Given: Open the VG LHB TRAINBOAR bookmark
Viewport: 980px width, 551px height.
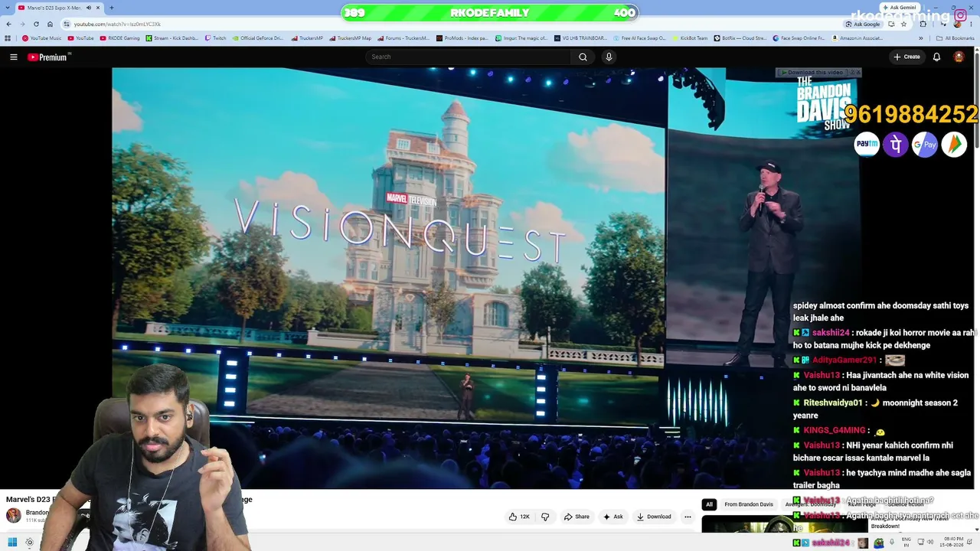Looking at the screenshot, I should click(x=580, y=37).
